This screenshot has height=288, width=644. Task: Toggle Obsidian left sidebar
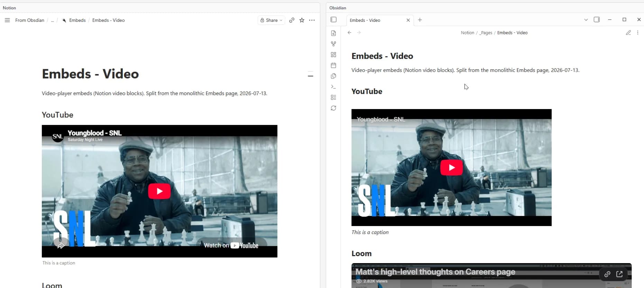[333, 20]
